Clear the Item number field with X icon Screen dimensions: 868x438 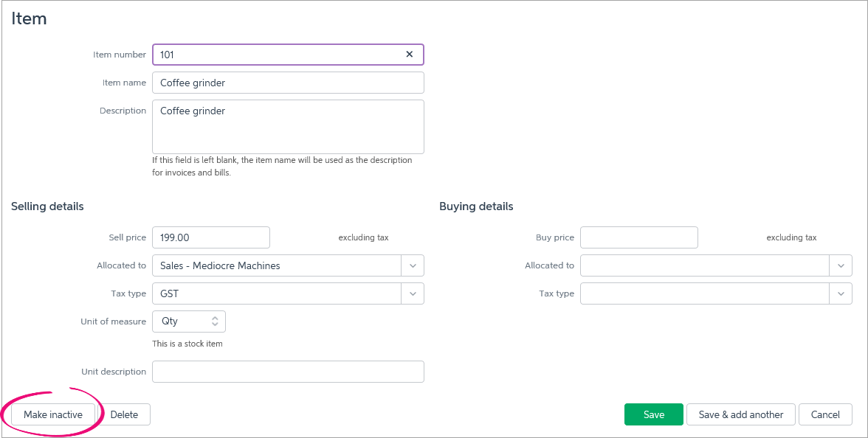tap(410, 55)
